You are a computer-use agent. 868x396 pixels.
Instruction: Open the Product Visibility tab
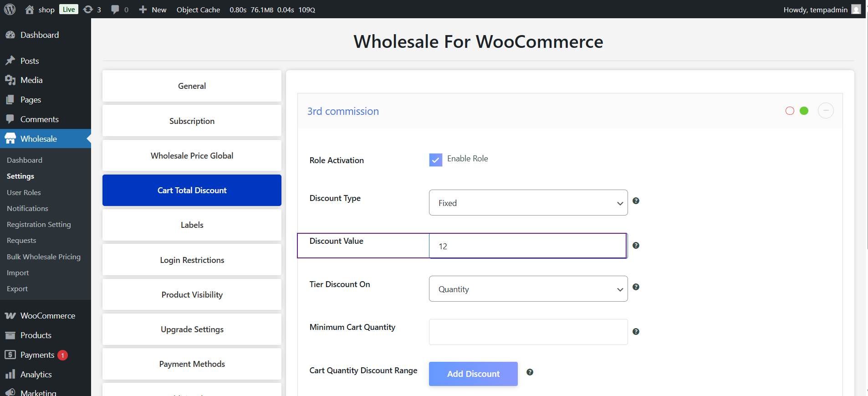point(192,295)
